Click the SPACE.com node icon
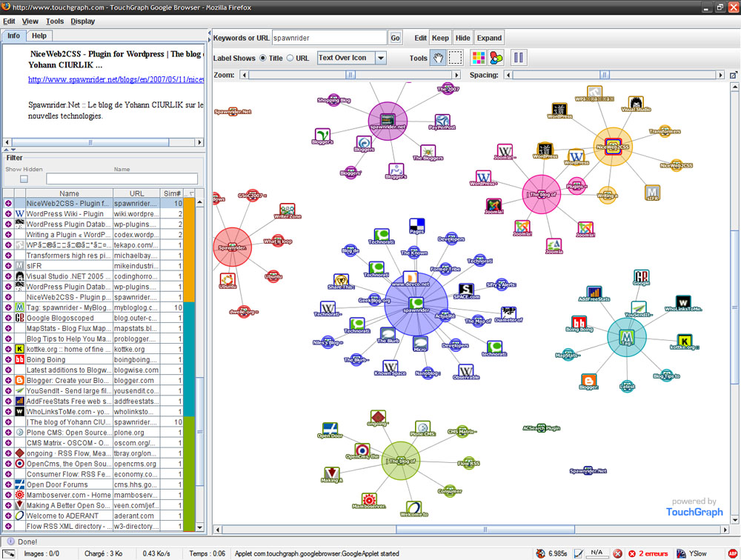Screen dimensions: 741x560 click(466, 290)
